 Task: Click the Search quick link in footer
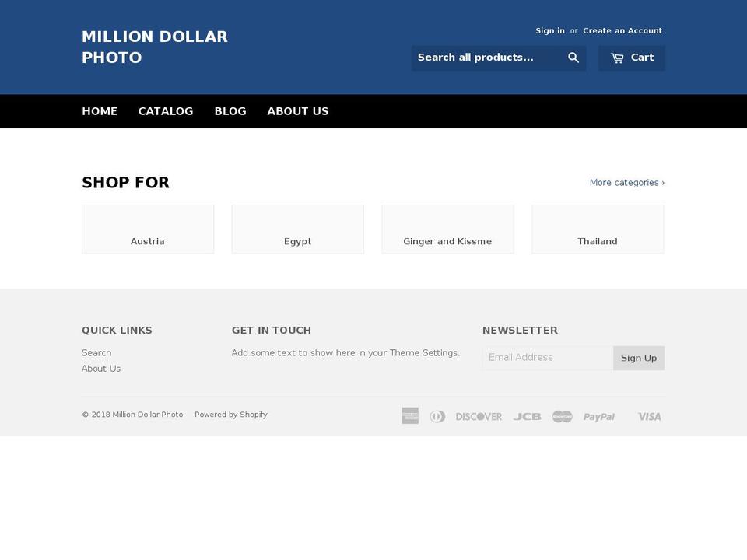click(96, 353)
